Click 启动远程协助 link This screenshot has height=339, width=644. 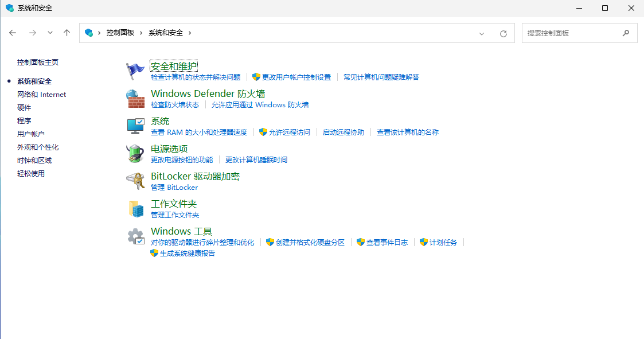pos(344,133)
